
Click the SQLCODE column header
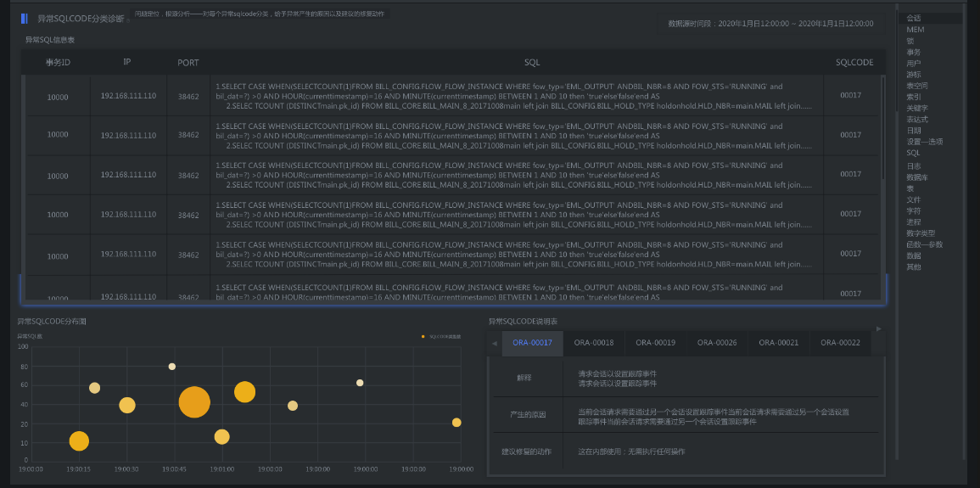(x=854, y=63)
